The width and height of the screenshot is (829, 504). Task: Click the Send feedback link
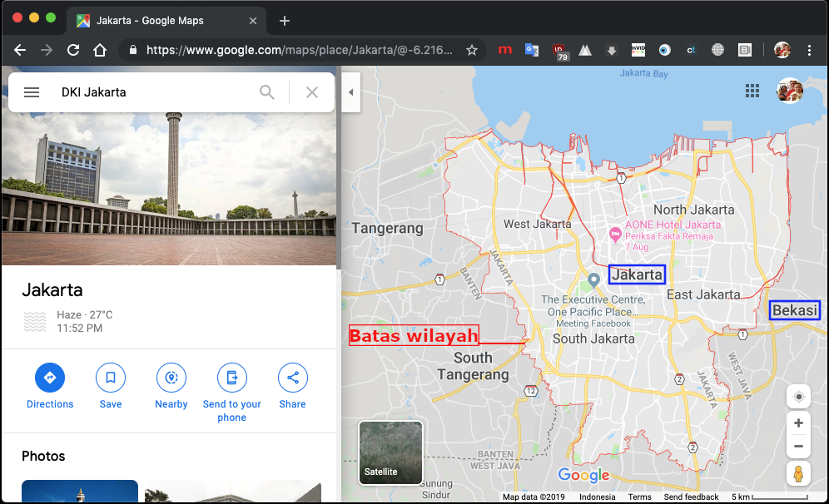click(x=691, y=497)
